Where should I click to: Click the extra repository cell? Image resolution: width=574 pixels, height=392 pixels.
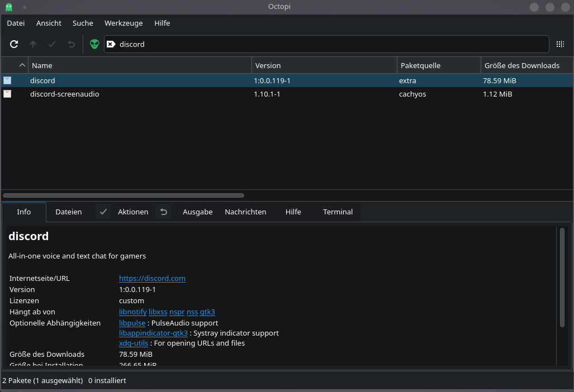(x=407, y=80)
